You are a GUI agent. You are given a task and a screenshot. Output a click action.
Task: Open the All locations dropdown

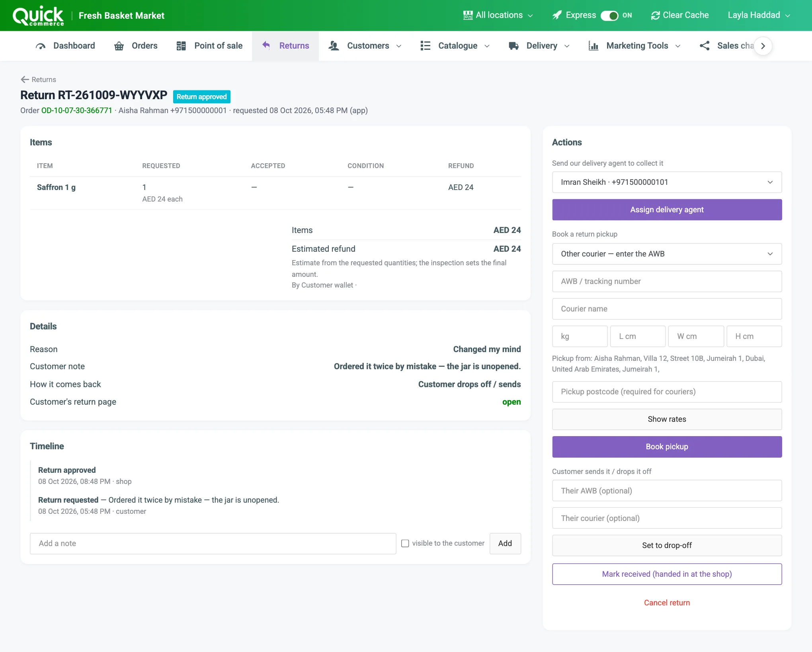coord(498,15)
